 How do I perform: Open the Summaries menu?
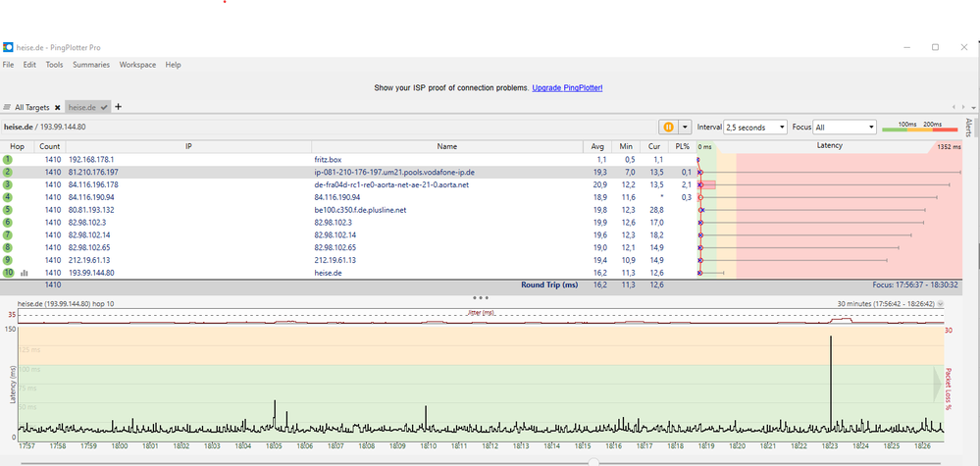91,65
